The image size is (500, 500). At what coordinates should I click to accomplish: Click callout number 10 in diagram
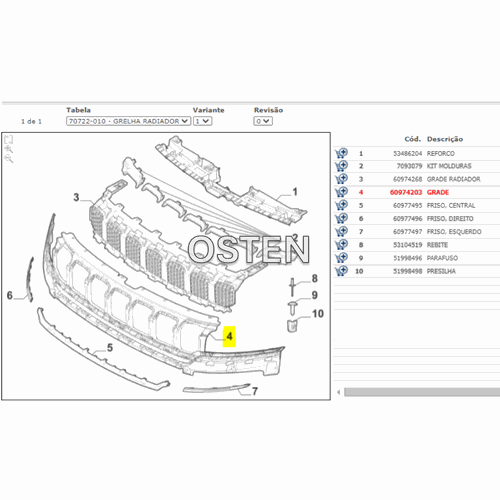[318, 314]
